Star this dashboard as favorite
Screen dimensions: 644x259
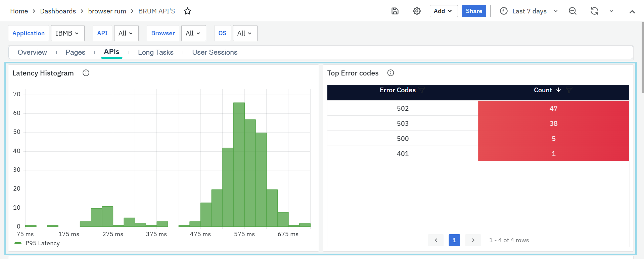187,11
